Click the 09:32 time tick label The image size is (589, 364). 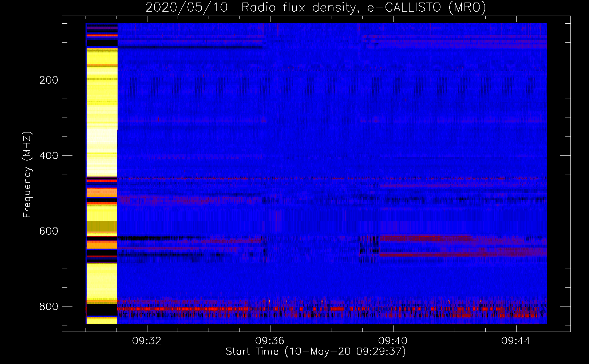pyautogui.click(x=147, y=341)
